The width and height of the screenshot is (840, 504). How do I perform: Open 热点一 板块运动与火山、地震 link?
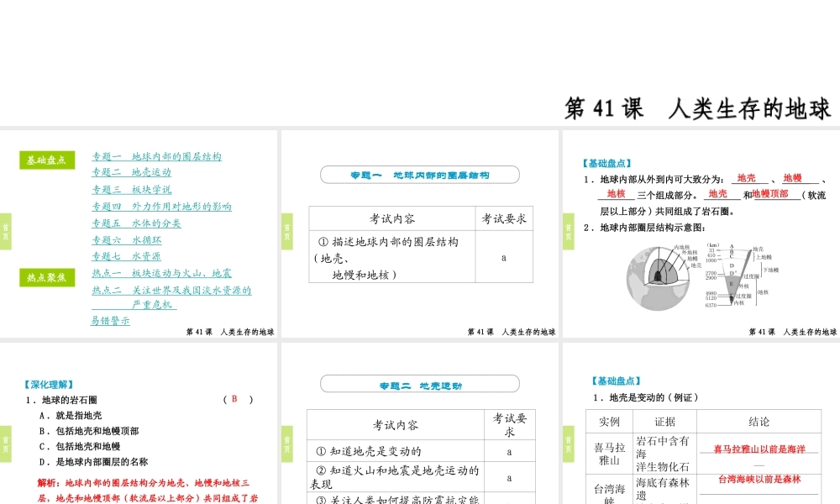[x=161, y=273]
